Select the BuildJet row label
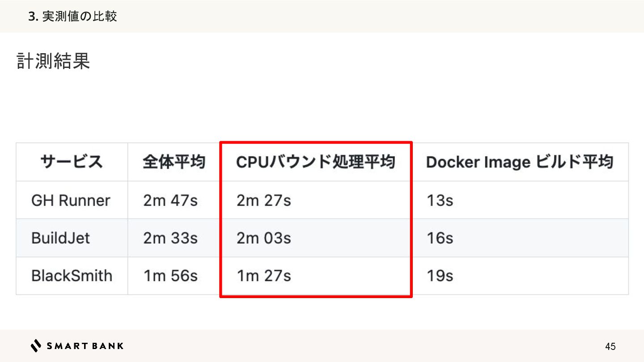The width and height of the screenshot is (644, 362). click(x=60, y=238)
